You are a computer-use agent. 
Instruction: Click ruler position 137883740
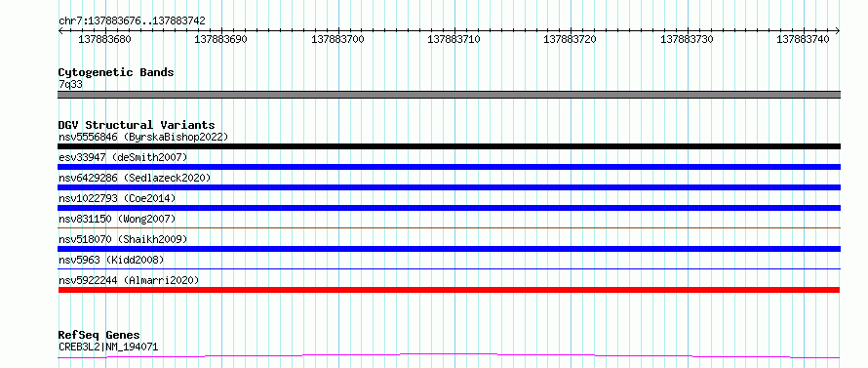click(804, 39)
